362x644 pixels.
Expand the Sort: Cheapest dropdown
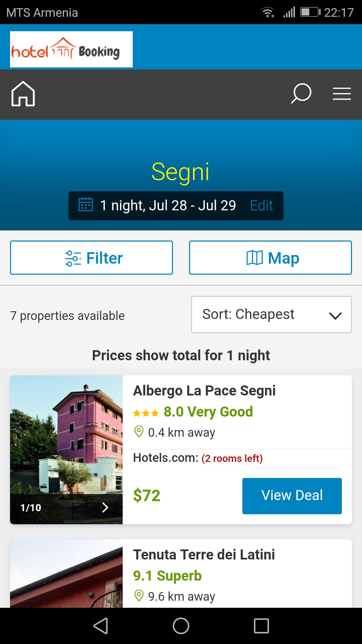[x=271, y=315]
